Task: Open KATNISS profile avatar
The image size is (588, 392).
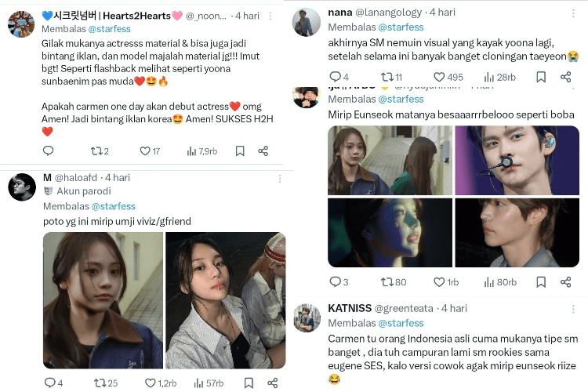Action: click(307, 318)
